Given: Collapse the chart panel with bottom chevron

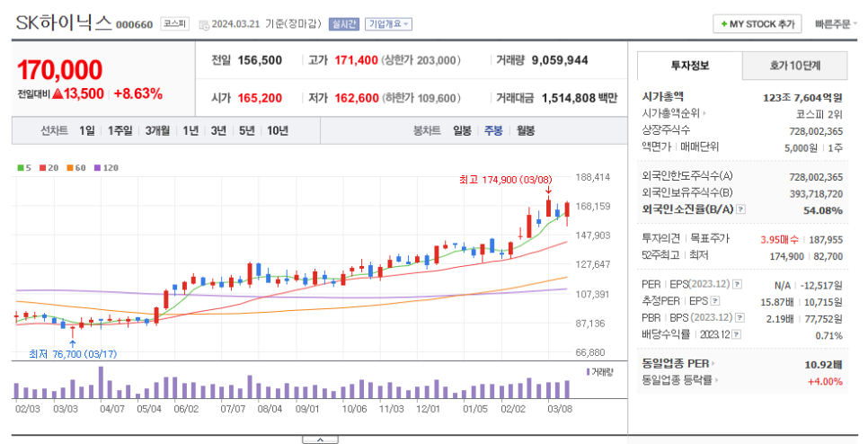Looking at the screenshot, I should pyautogui.click(x=320, y=440).
